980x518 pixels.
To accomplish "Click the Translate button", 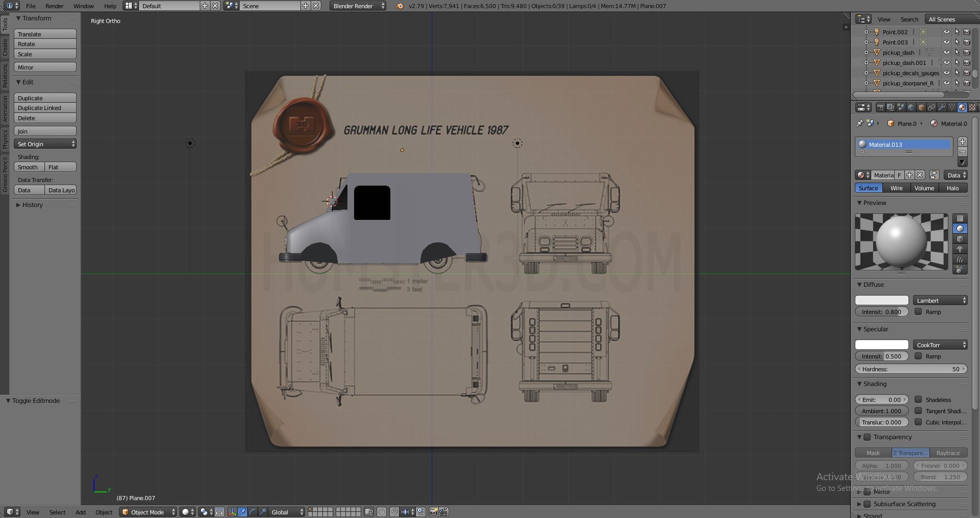I will tap(45, 34).
